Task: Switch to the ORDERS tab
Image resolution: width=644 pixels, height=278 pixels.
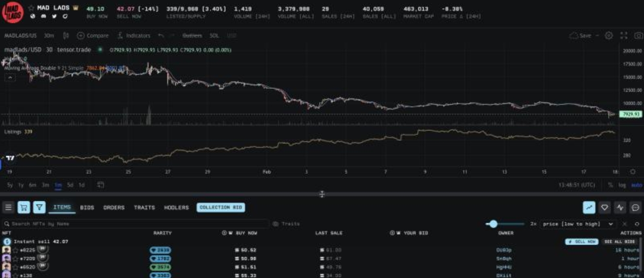Action: [x=114, y=208]
